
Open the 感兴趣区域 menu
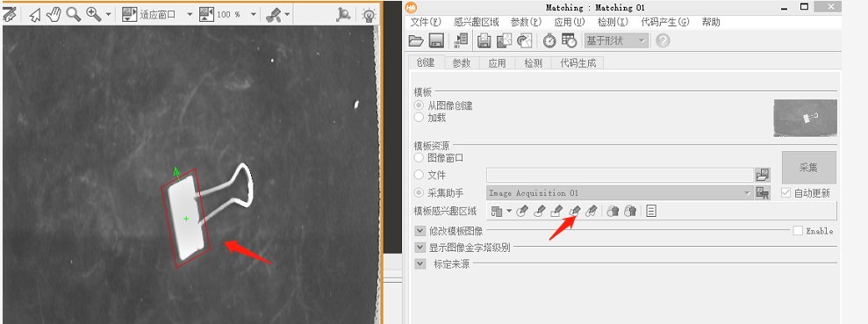pos(476,22)
